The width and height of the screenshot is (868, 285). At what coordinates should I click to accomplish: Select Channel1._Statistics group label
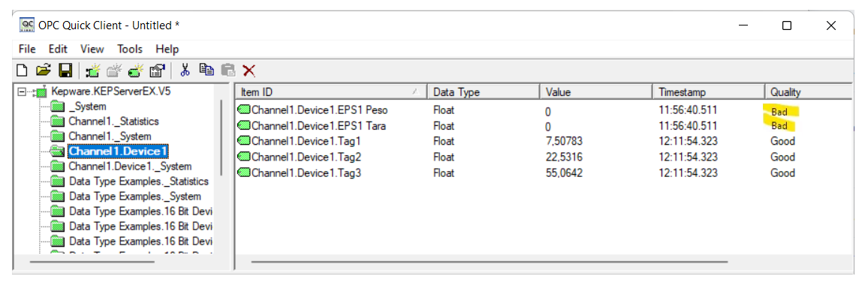pyautogui.click(x=113, y=121)
